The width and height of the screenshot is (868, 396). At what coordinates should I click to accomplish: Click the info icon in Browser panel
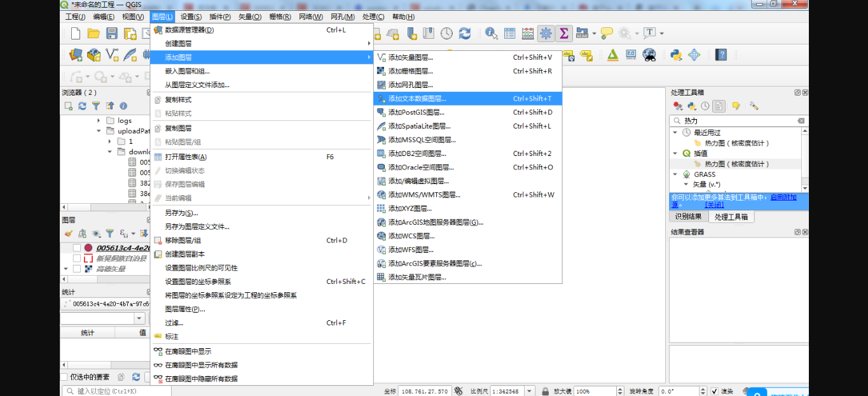click(x=123, y=106)
